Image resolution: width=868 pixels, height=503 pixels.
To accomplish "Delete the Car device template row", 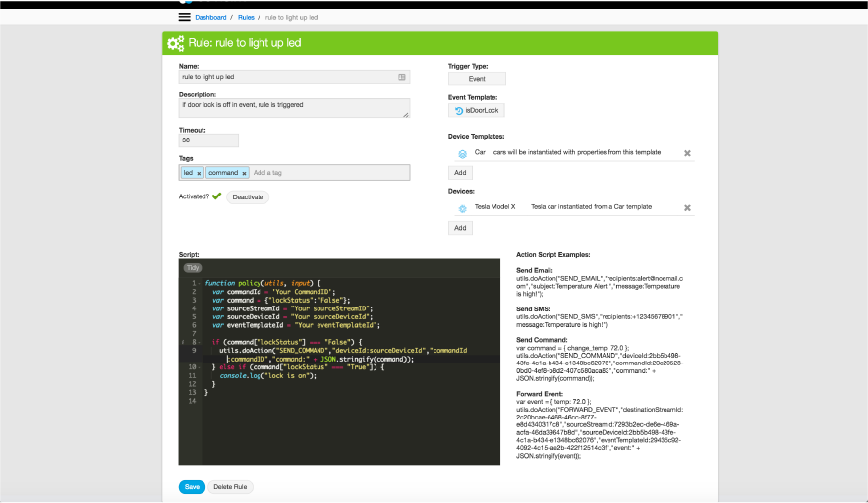I will 687,153.
